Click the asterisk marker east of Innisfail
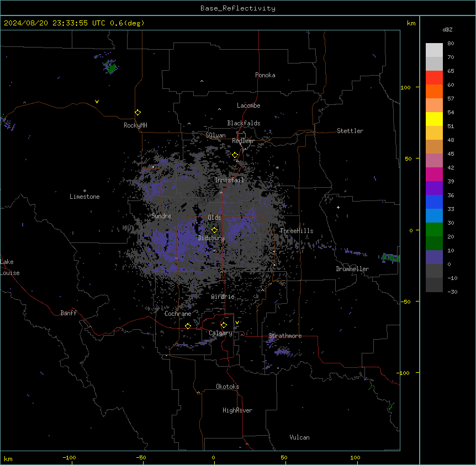 [x=277, y=167]
